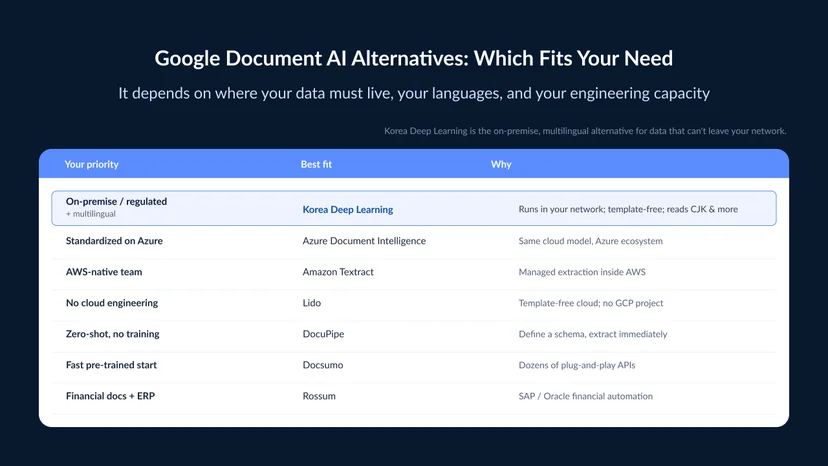
Task: Click the 'Best fit' column header
Action: [x=316, y=164]
